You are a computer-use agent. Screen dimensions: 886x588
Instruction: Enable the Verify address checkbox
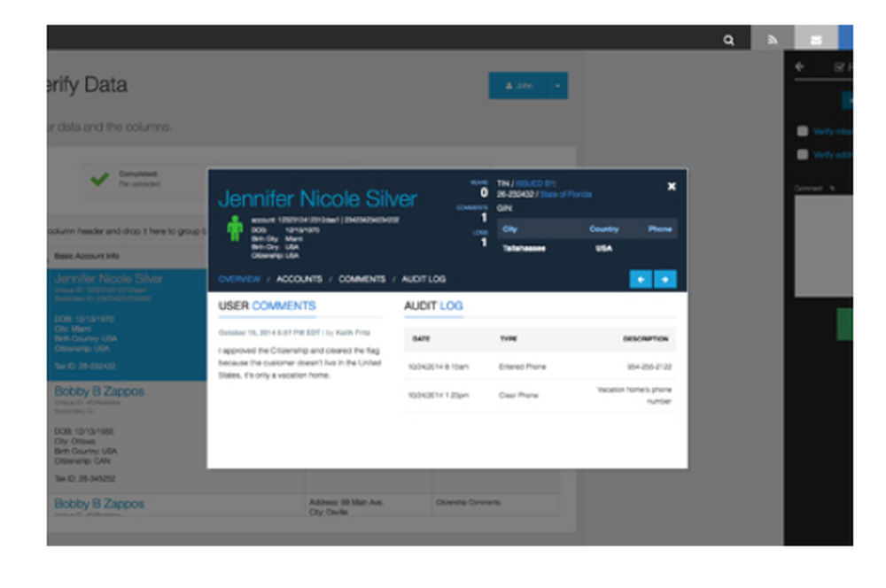803,153
